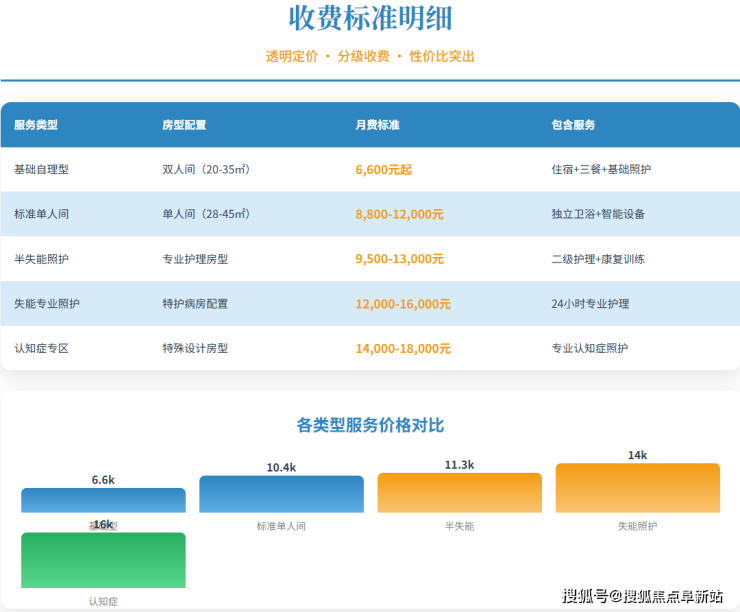
Task: Click the 基础自理型 table row label
Action: 42,170
